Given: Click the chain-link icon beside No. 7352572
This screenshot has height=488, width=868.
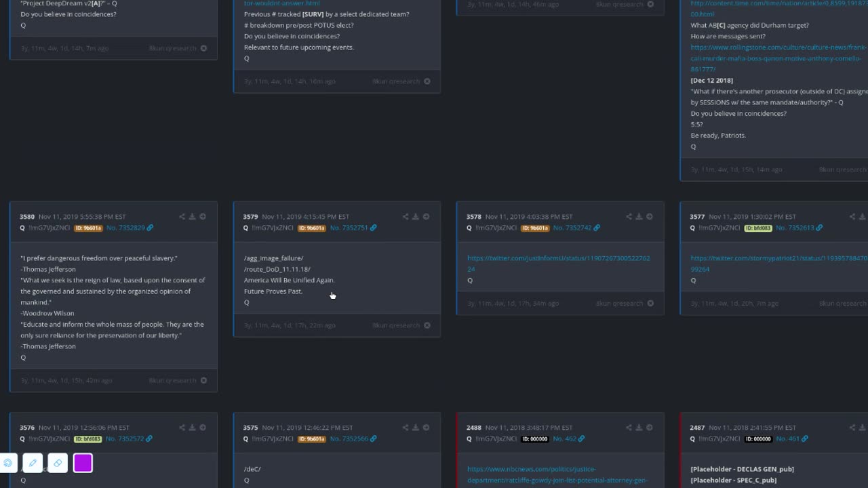Looking at the screenshot, I should pyautogui.click(x=150, y=439).
